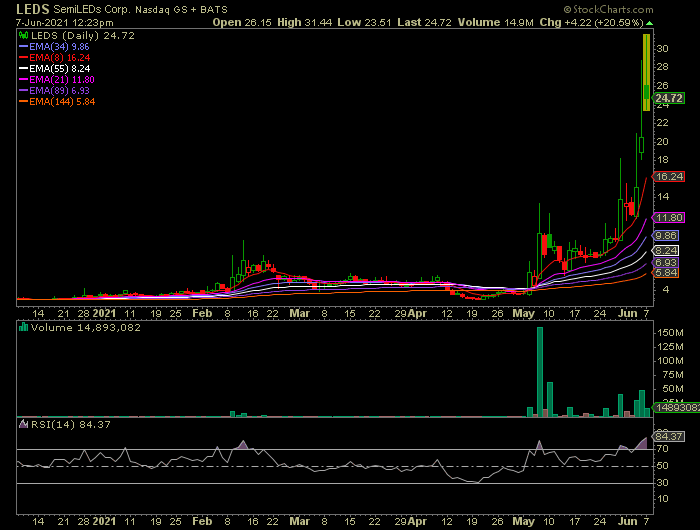Click the yellow highlighted latest candlestick
The height and width of the screenshot is (530, 700).
[x=646, y=72]
